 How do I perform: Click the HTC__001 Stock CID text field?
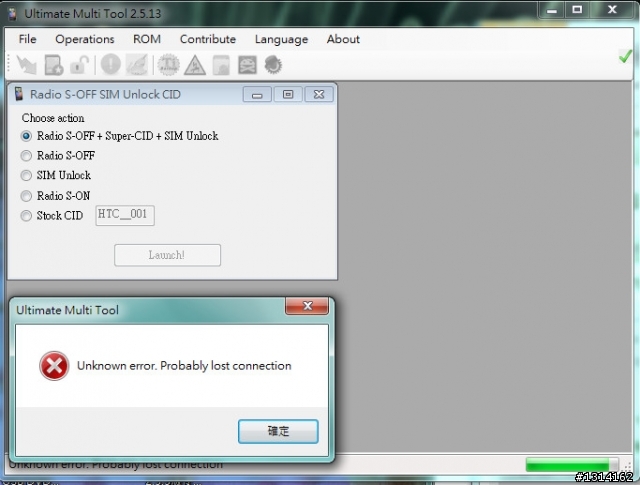click(x=125, y=215)
